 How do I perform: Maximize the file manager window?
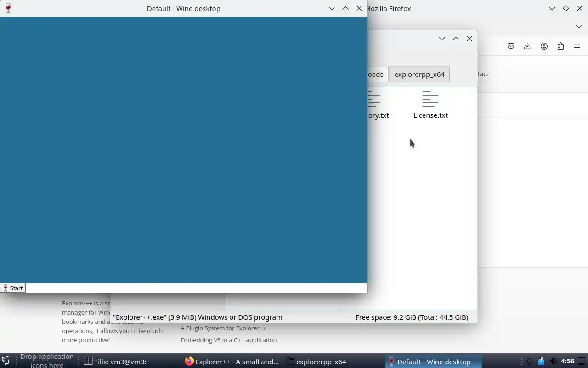click(x=456, y=39)
